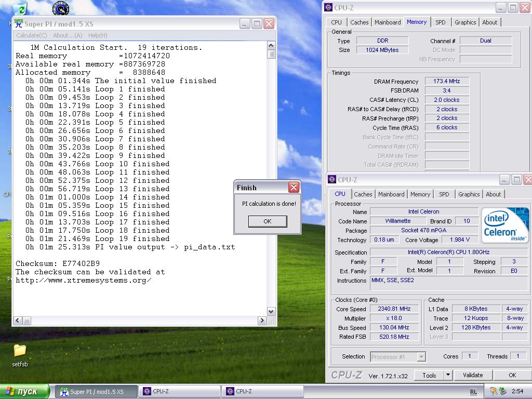Click the Super PI window title icon
Viewport: 532px width, 399px height.
click(18, 23)
